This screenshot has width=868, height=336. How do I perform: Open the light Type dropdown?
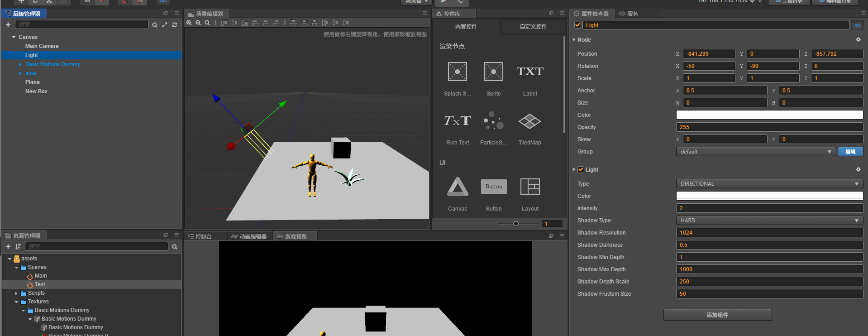point(769,184)
